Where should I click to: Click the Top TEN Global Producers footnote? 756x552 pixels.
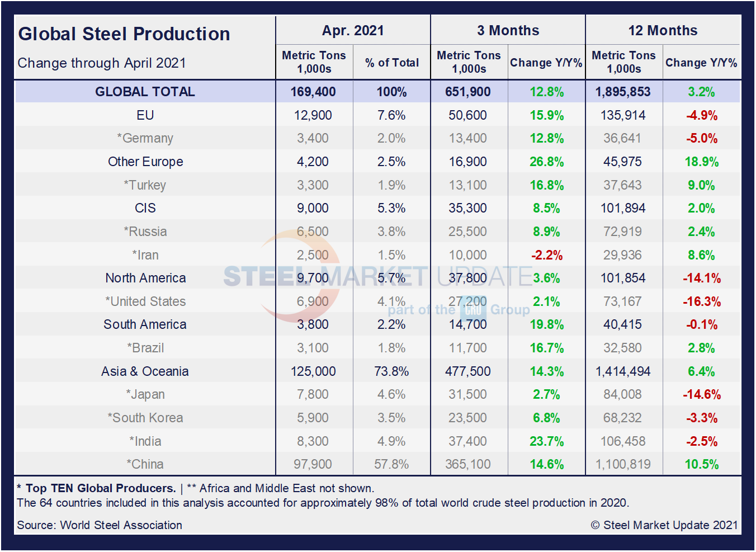click(101, 488)
